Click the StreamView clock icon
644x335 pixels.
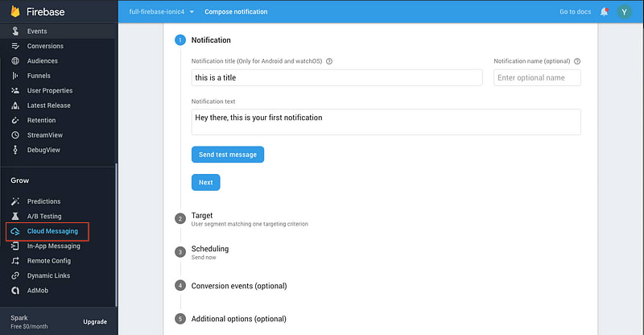pyautogui.click(x=15, y=135)
